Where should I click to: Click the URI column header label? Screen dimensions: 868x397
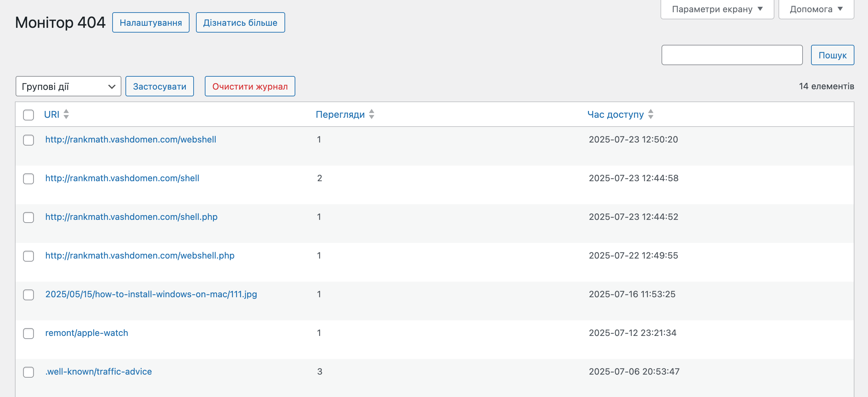(x=52, y=115)
